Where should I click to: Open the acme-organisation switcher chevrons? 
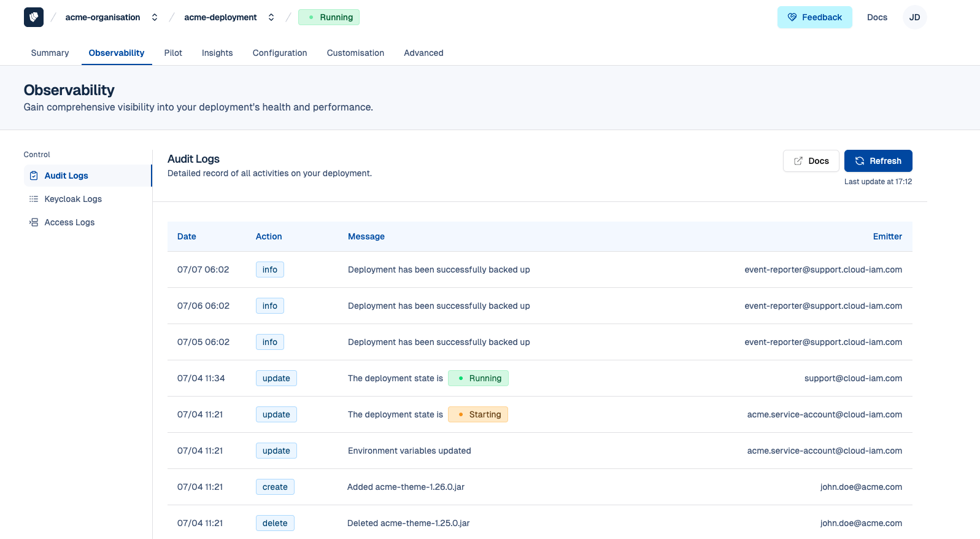pyautogui.click(x=155, y=17)
